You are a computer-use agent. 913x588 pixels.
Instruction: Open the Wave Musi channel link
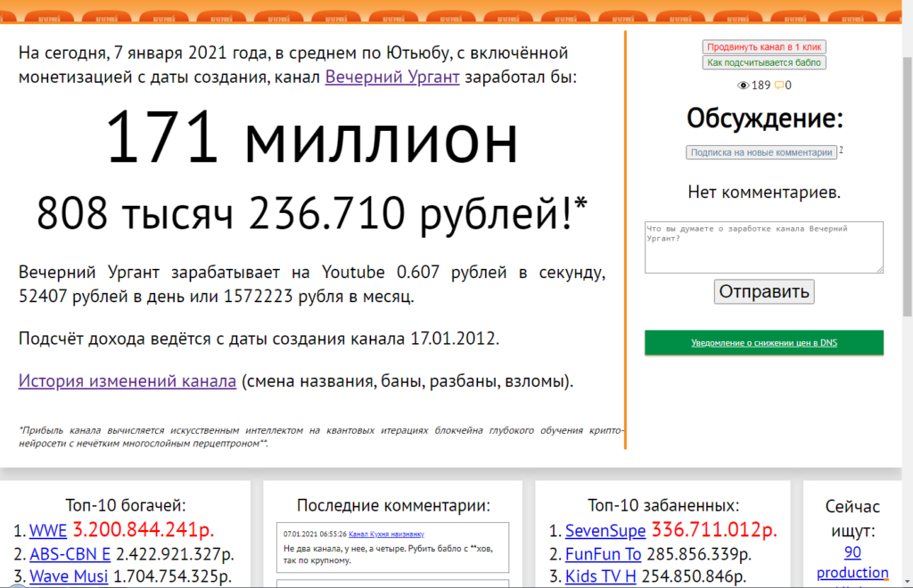pyautogui.click(x=69, y=576)
